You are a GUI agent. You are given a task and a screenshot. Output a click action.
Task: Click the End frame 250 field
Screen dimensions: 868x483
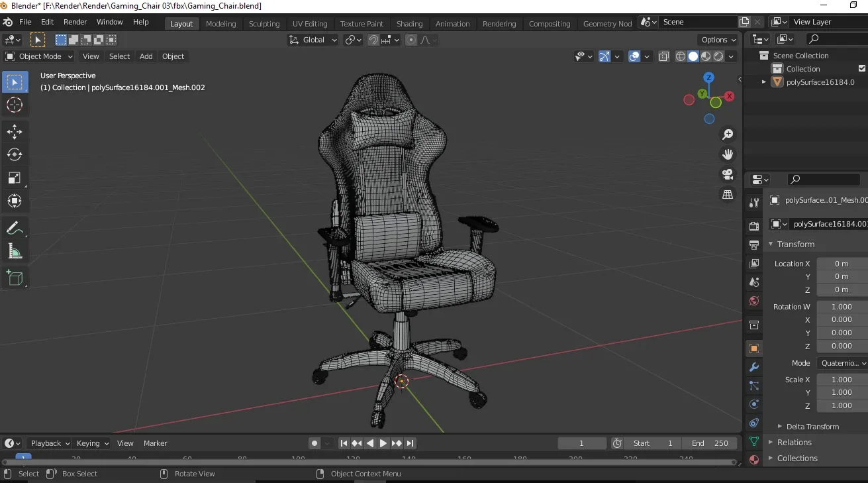[711, 443]
